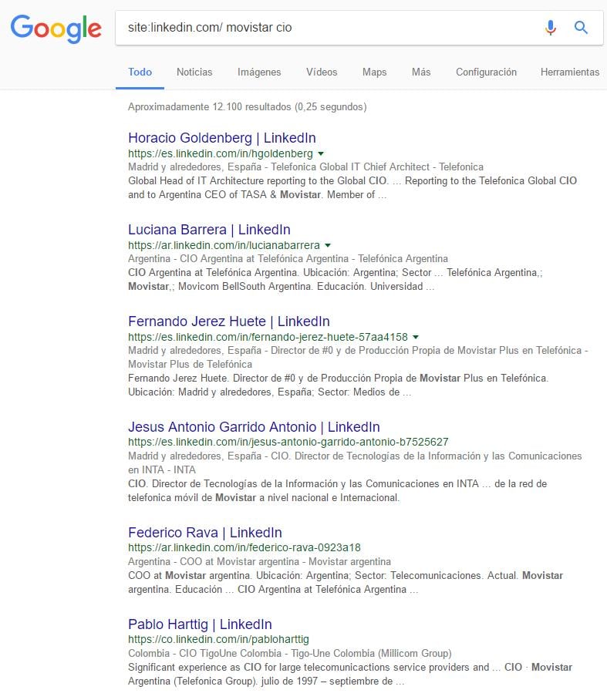Viewport: 607px width, 700px height.
Task: Click the lucianabarrera green URL text
Action: pyautogui.click(x=224, y=245)
